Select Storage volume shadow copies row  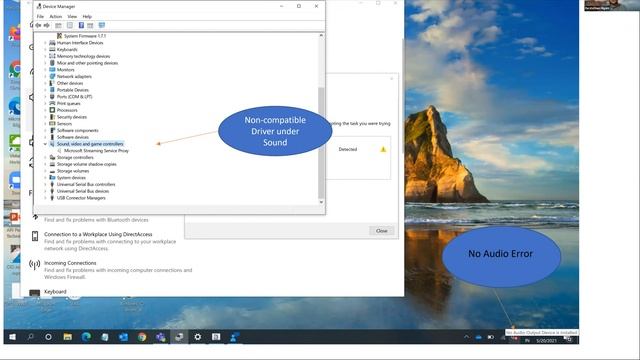[87, 164]
